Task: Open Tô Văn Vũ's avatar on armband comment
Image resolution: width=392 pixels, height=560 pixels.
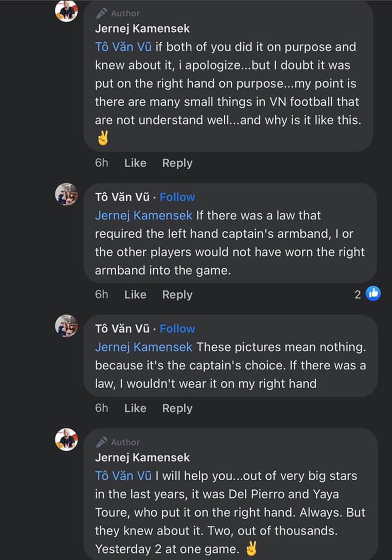Action: 67,195
